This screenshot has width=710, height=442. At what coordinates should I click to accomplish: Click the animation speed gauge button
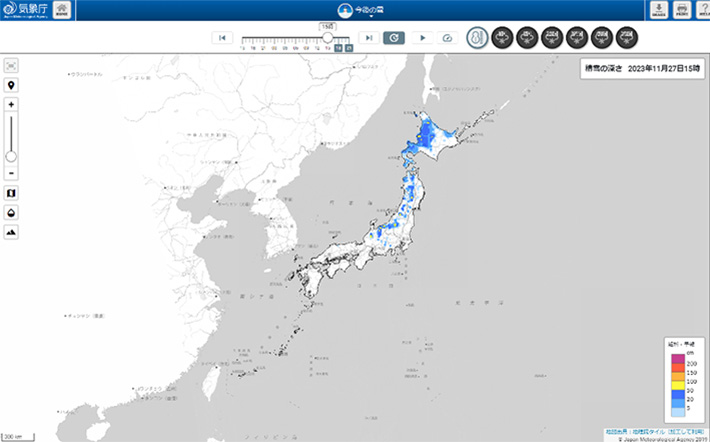coord(448,37)
